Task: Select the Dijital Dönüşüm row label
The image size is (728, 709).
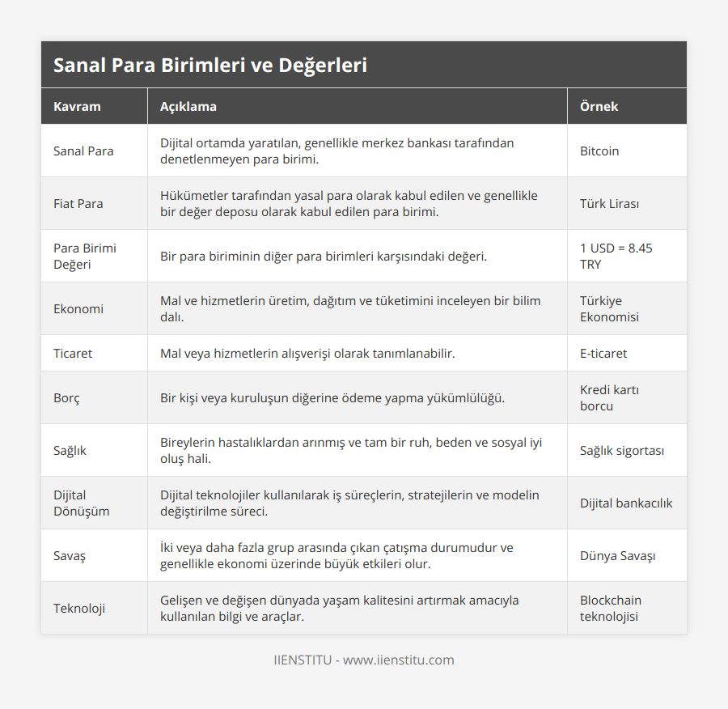Action: (x=81, y=503)
